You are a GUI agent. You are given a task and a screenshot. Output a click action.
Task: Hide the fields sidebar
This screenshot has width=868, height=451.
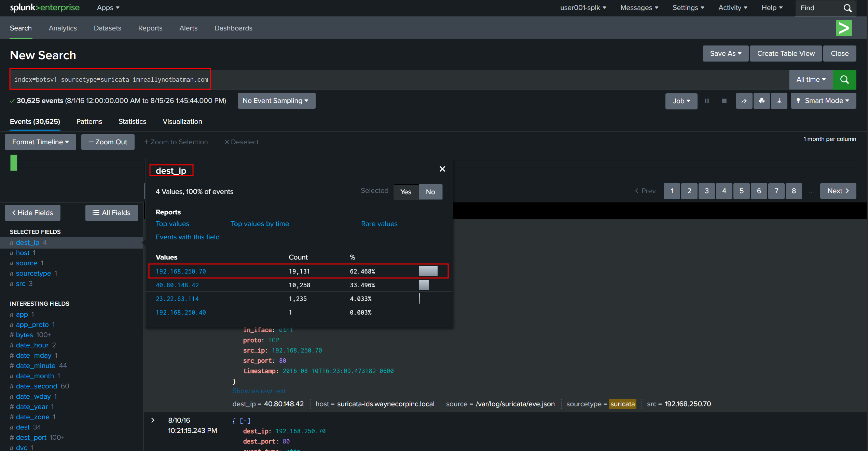(32, 213)
